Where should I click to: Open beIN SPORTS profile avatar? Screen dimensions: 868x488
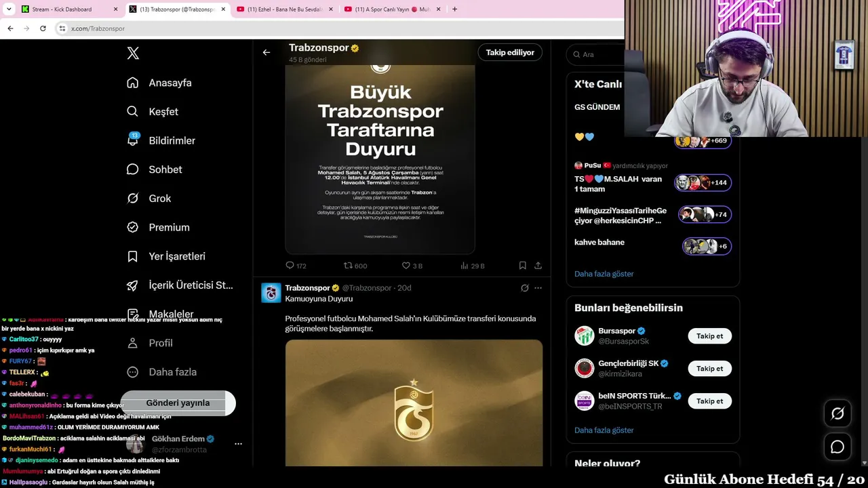pos(585,401)
